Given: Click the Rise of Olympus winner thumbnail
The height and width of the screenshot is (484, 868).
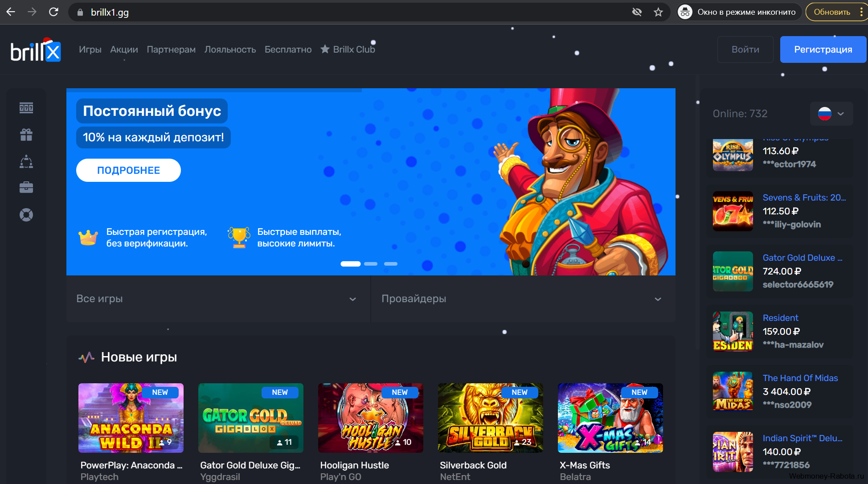Looking at the screenshot, I should click(733, 155).
